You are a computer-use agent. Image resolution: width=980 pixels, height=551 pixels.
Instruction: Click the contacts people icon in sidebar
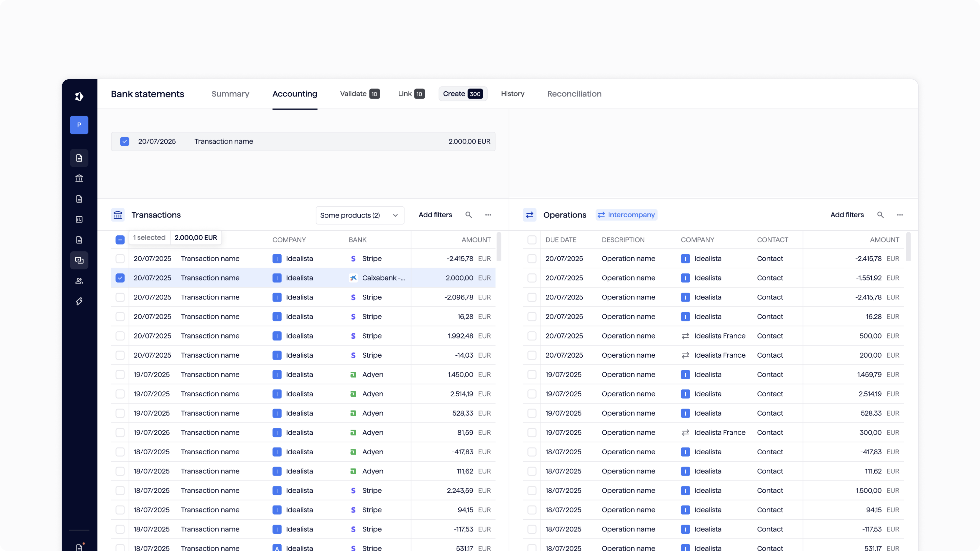79,281
